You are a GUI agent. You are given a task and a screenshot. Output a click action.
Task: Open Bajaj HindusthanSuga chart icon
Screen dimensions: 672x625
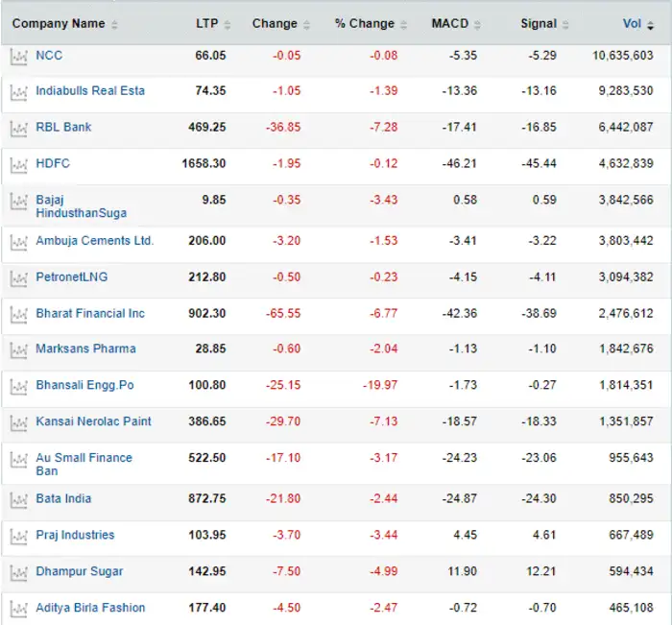(x=18, y=202)
